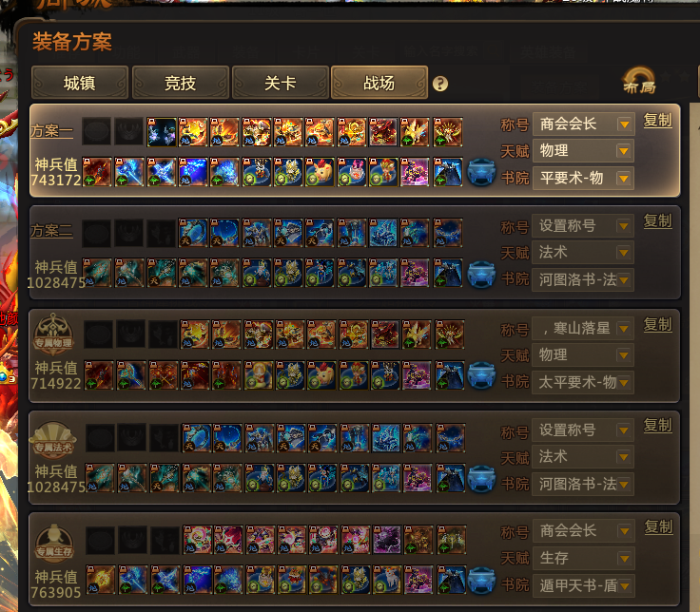Click 复制 link for 专属生存 plan
700x612 pixels.
click(658, 527)
